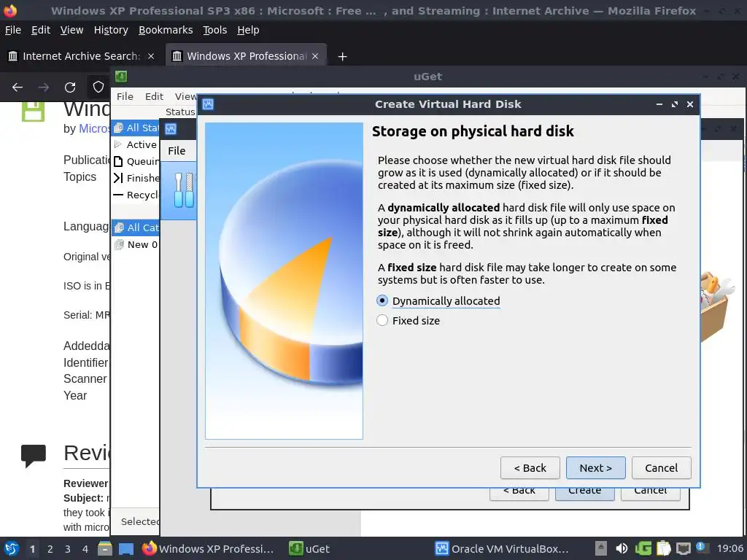Open the uGet File menu
Screen dimensions: 747x560
coord(125,96)
